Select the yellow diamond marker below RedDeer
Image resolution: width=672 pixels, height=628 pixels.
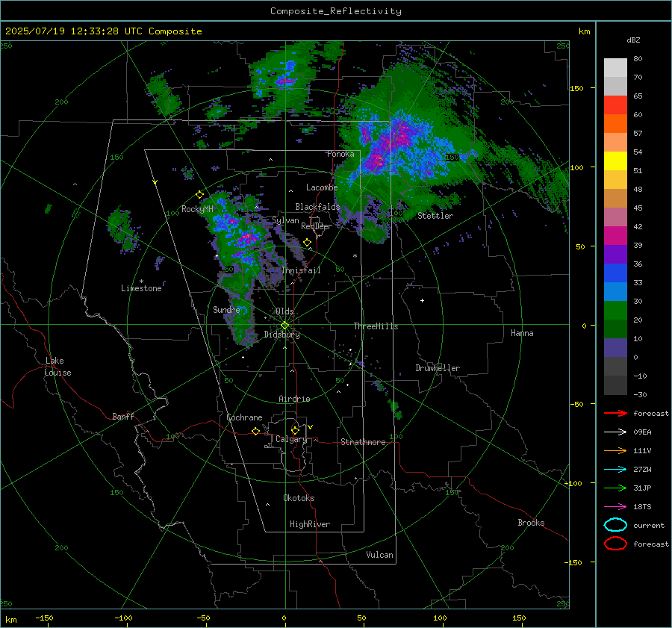point(307,243)
